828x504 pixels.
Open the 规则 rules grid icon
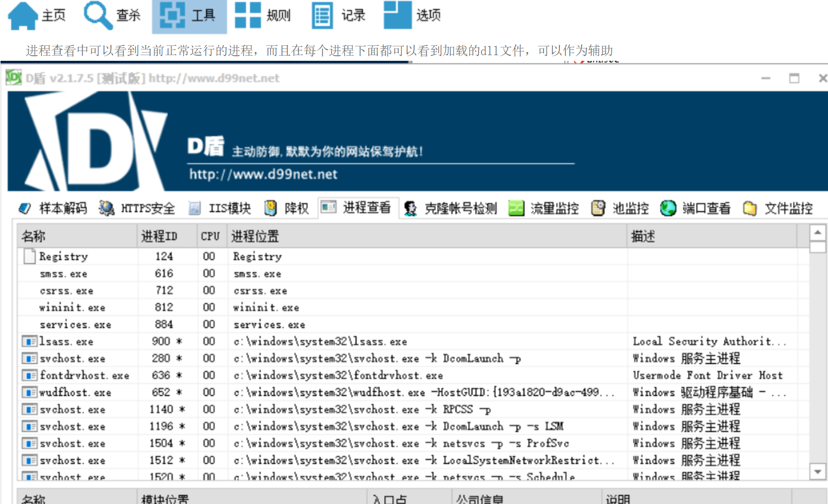247,15
